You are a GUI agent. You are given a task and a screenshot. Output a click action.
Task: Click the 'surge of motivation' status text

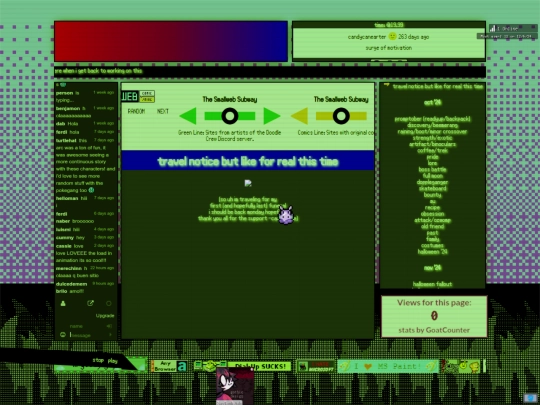click(388, 48)
